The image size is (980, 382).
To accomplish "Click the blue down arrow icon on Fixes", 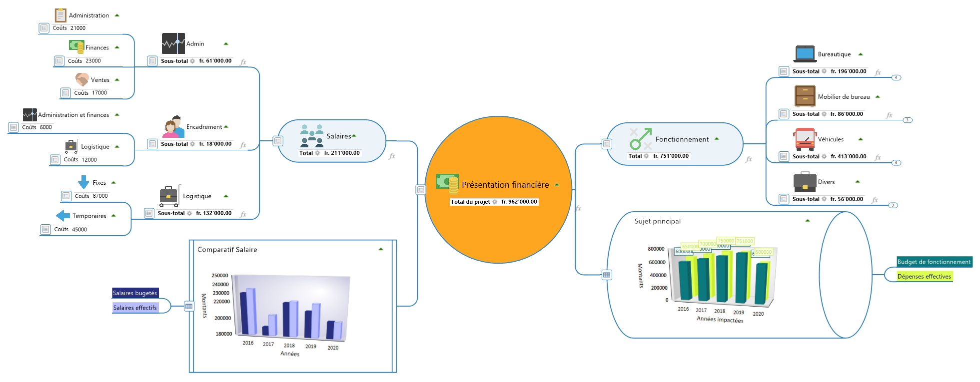I will pyautogui.click(x=83, y=182).
